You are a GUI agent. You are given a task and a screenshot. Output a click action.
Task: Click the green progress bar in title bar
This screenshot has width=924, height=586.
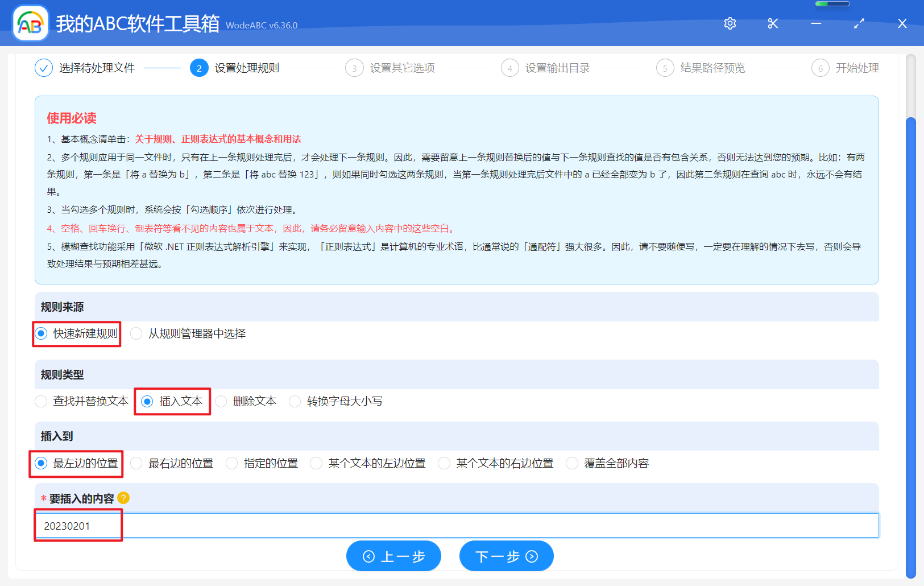point(832,3)
